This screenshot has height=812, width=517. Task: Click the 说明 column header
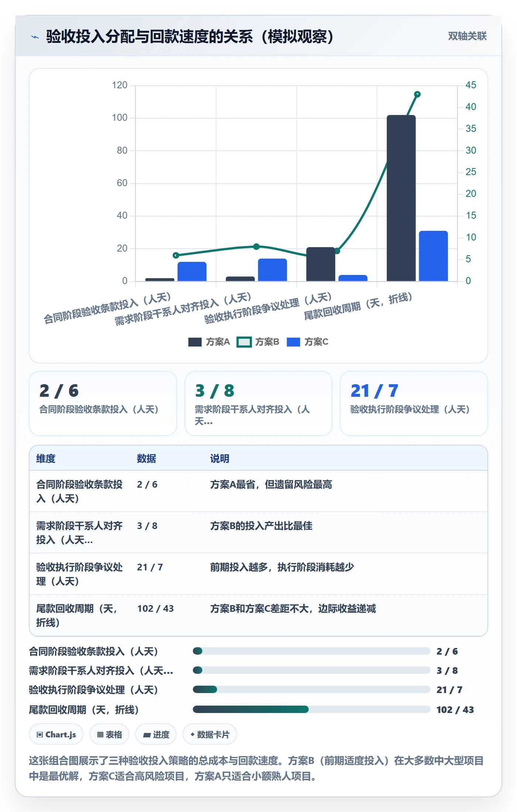click(x=220, y=458)
